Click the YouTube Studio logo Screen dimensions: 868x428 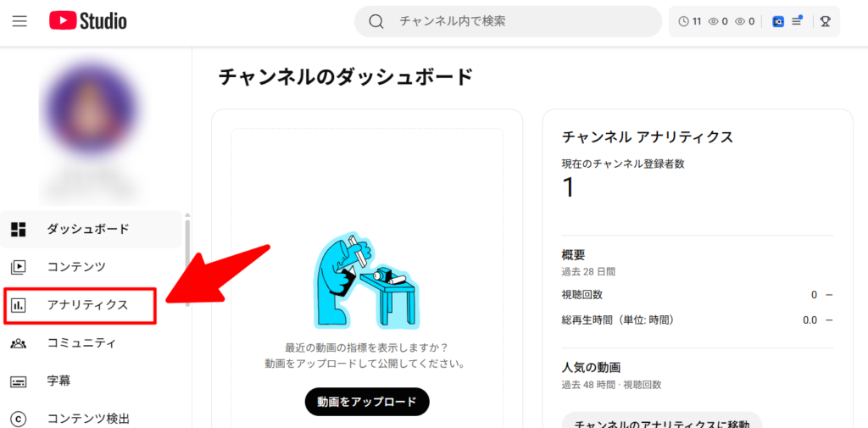pos(88,21)
